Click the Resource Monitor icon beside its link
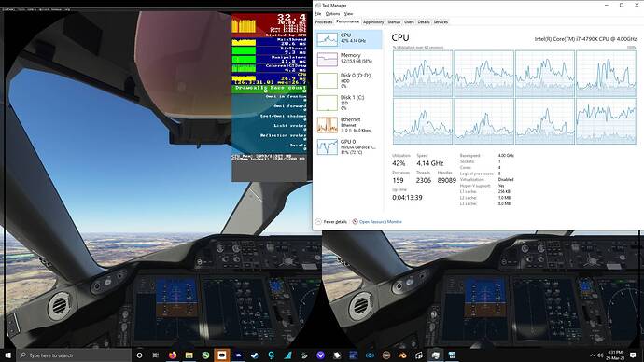 coord(355,222)
